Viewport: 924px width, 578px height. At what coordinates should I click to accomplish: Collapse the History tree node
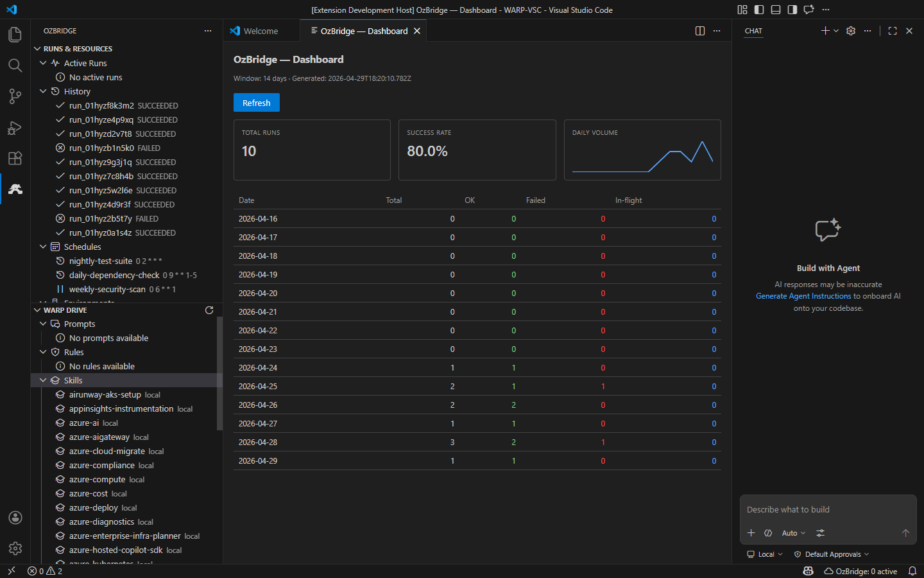pos(43,91)
